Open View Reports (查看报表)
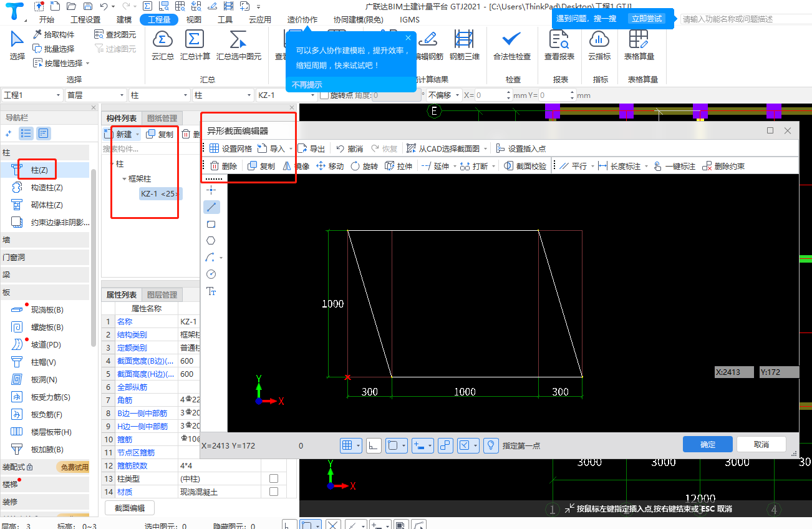This screenshot has width=812, height=529. [x=559, y=45]
